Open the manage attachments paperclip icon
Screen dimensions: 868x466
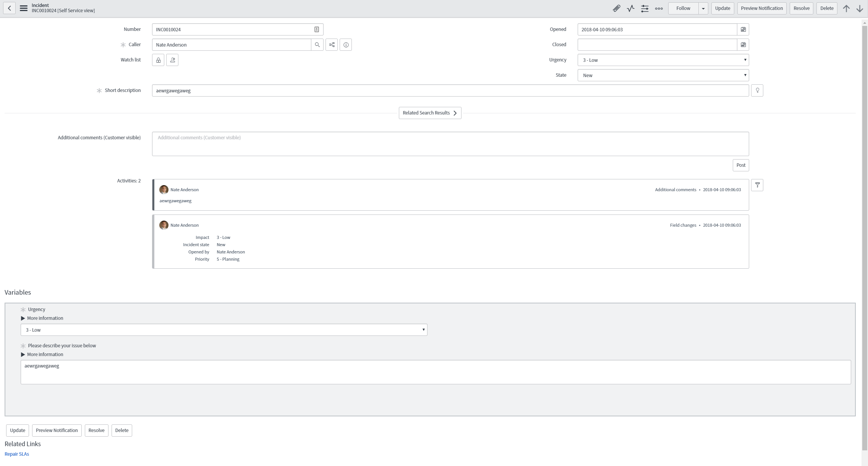click(x=616, y=8)
